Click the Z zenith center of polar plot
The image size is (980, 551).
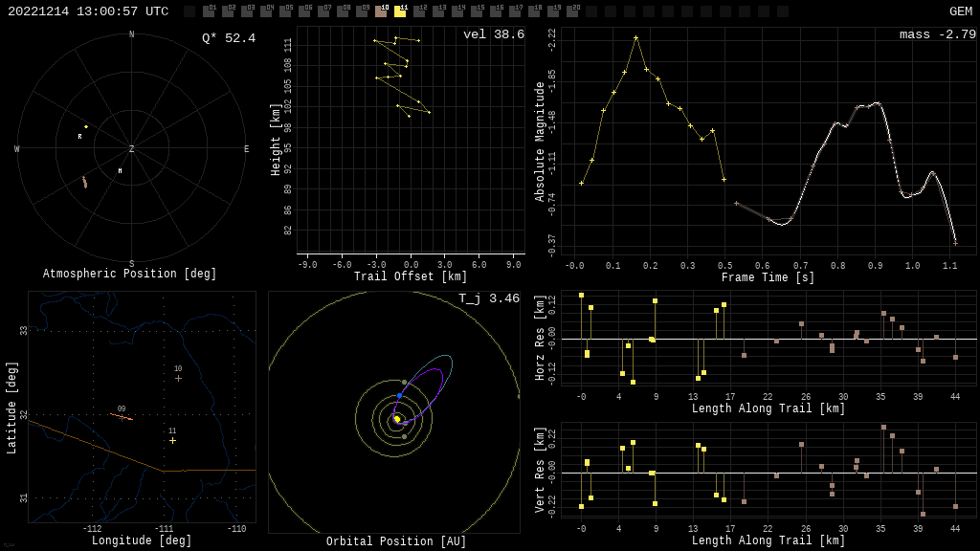(131, 149)
